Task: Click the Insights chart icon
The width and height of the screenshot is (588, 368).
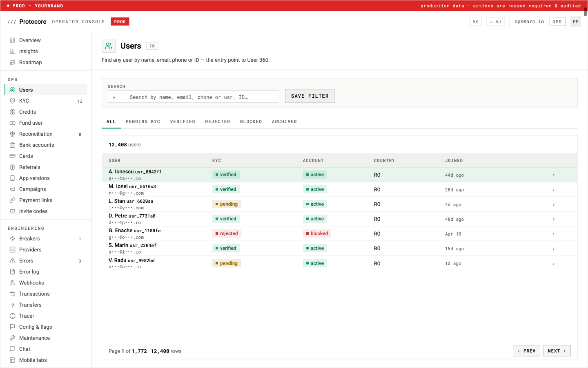Action: tap(12, 52)
